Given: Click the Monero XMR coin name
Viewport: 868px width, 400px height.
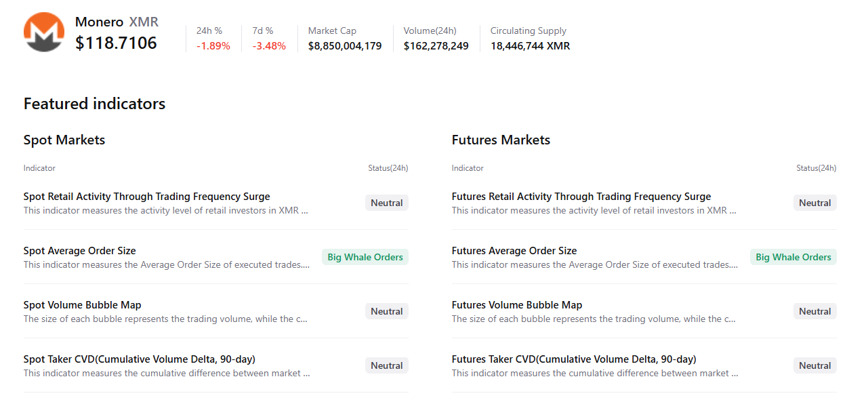Looking at the screenshot, I should point(117,22).
